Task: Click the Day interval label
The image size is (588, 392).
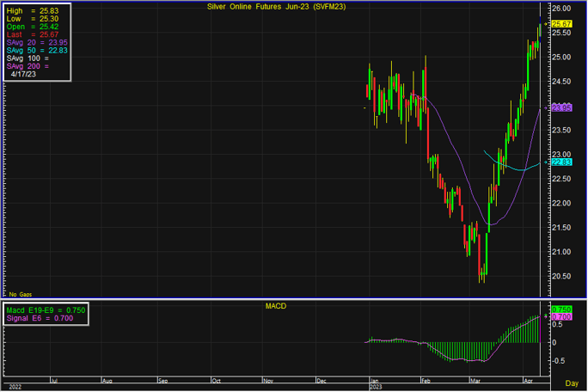Action: (571, 382)
